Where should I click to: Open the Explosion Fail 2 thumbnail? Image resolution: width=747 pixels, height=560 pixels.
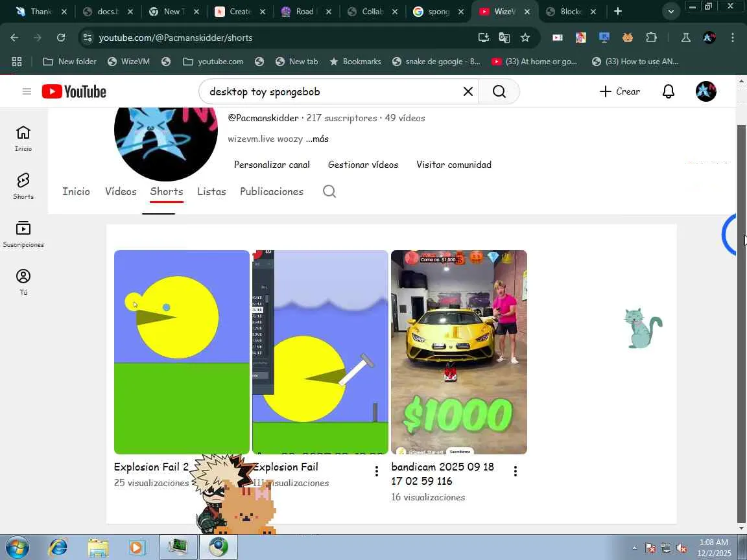182,352
